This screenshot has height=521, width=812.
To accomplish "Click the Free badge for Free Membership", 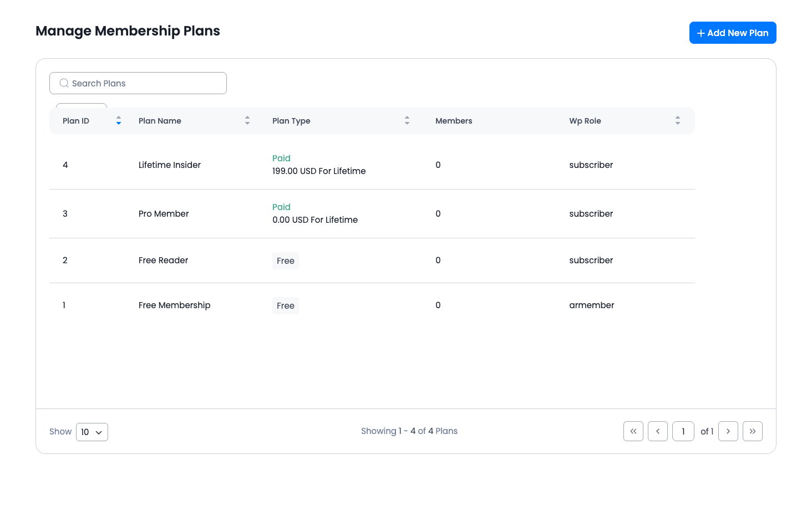I will 286,305.
